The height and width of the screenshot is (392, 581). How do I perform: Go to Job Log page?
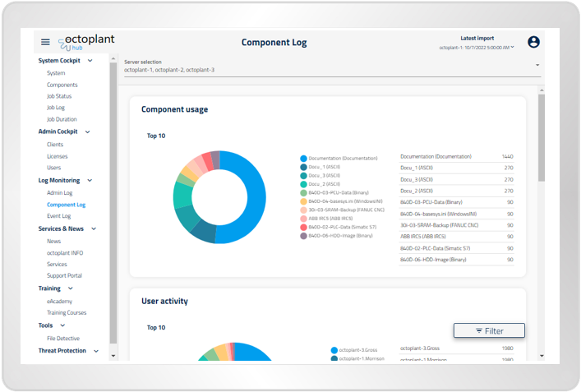click(56, 108)
